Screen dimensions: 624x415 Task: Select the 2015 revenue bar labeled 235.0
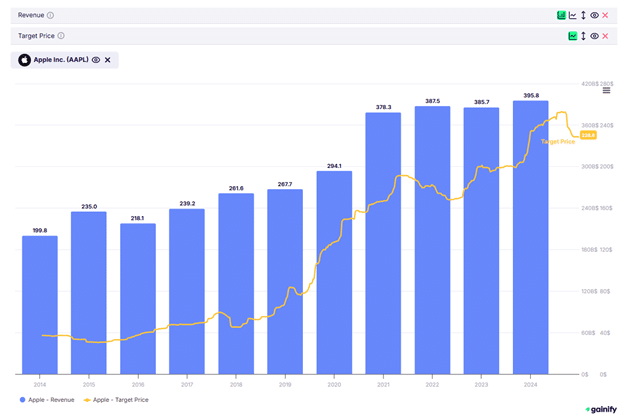click(89, 293)
